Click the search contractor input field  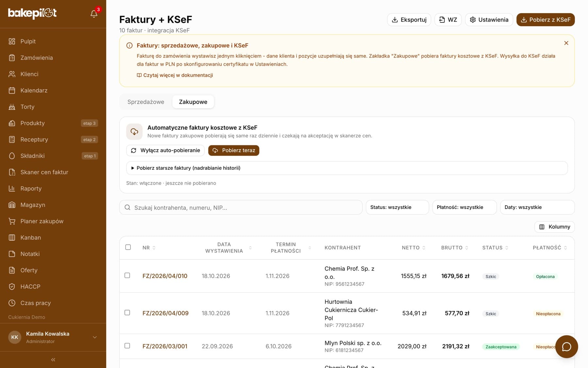coord(241,207)
